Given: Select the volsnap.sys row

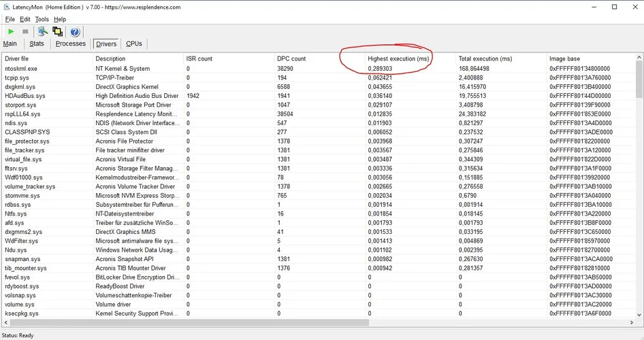Looking at the screenshot, I should (319, 295).
